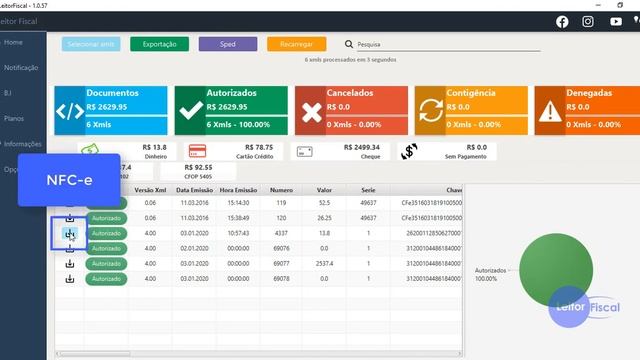Open Home in the sidebar

pos(13,42)
